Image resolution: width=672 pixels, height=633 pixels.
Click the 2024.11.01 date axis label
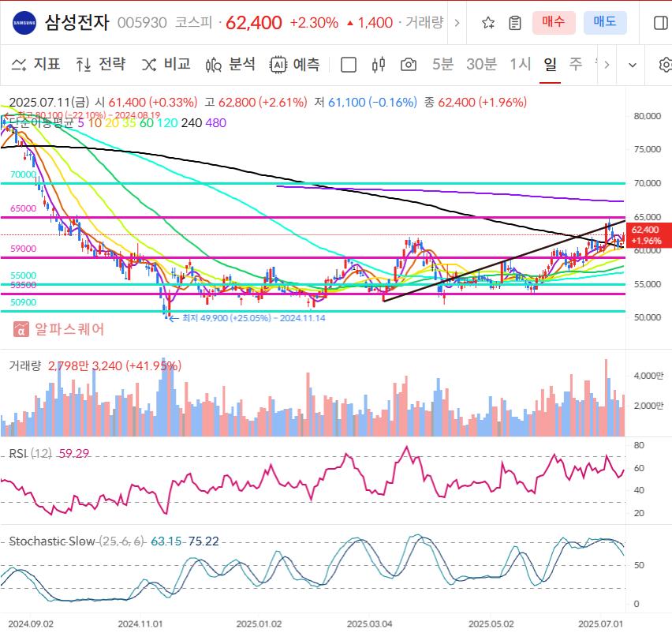coord(140,624)
